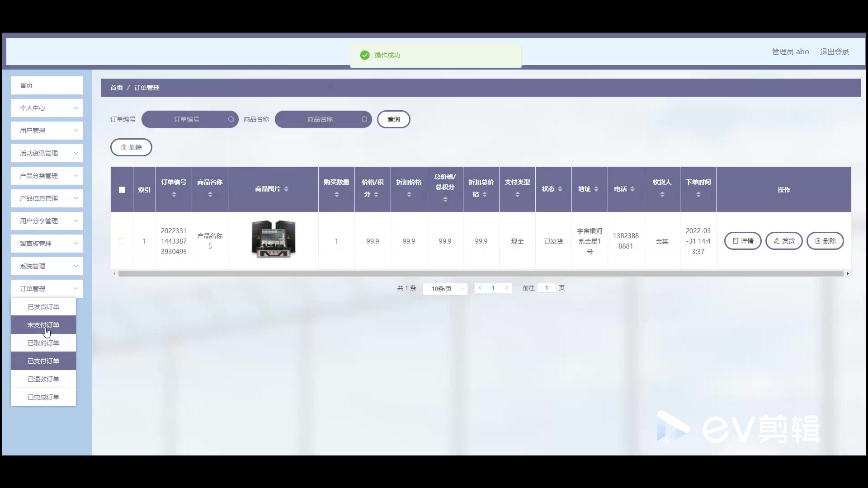Collapse 订单管理 sidebar menu

tap(47, 289)
